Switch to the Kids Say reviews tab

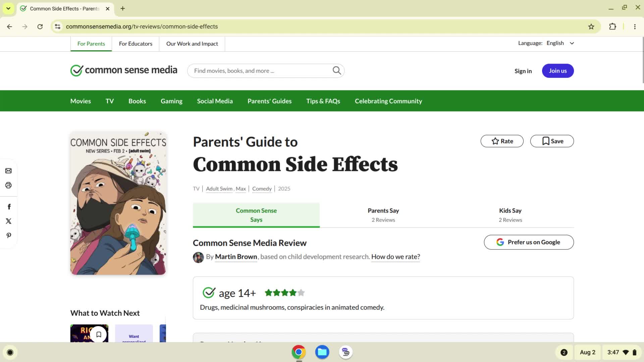pyautogui.click(x=510, y=215)
